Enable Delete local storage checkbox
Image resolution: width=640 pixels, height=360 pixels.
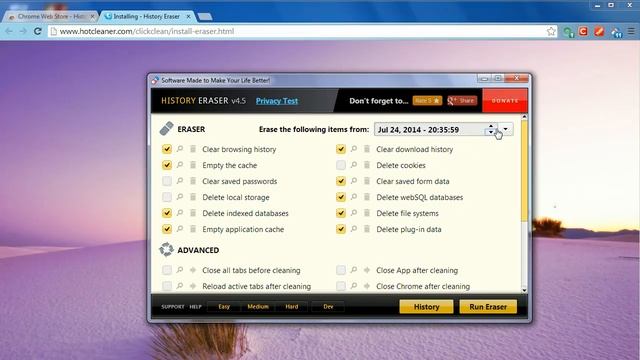[167, 197]
